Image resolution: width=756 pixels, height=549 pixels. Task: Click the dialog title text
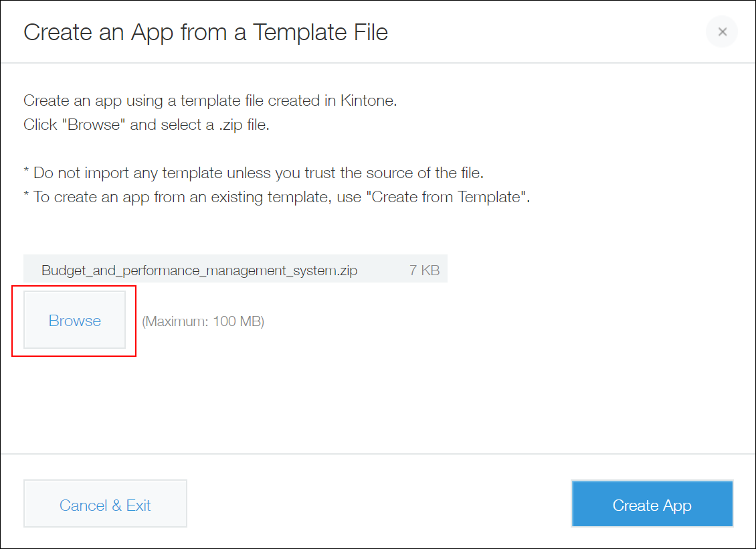click(x=206, y=31)
